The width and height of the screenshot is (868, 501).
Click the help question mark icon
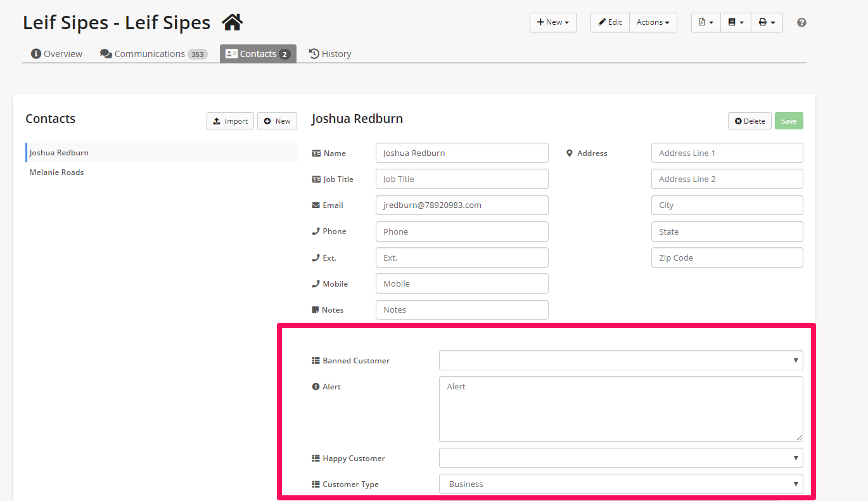click(x=801, y=23)
